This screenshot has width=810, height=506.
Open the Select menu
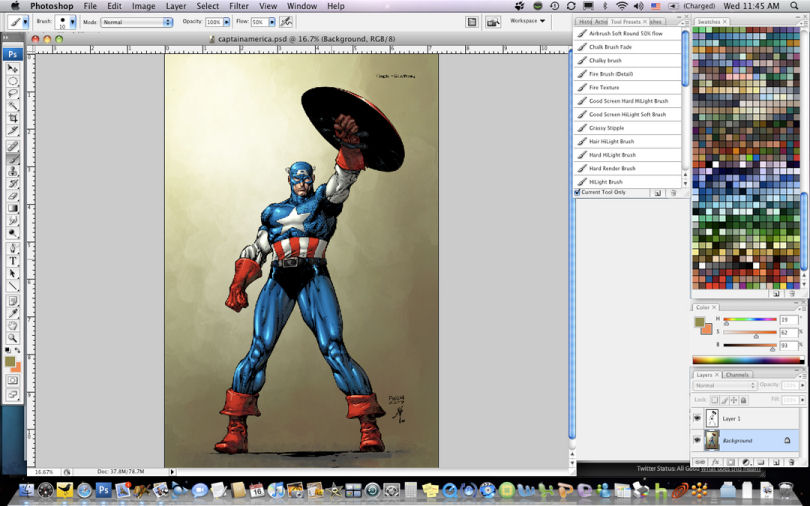[x=208, y=6]
